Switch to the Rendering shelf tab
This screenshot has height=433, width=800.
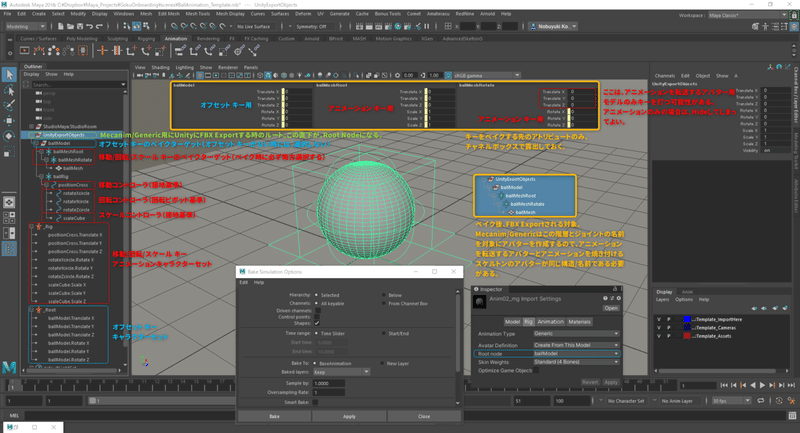pos(208,39)
